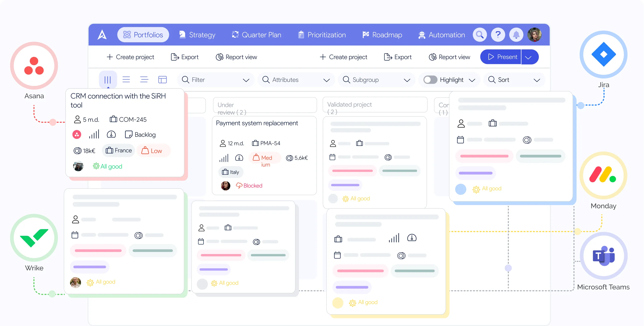The width and height of the screenshot is (644, 326).
Task: Open the help question mark icon
Action: [x=498, y=34]
